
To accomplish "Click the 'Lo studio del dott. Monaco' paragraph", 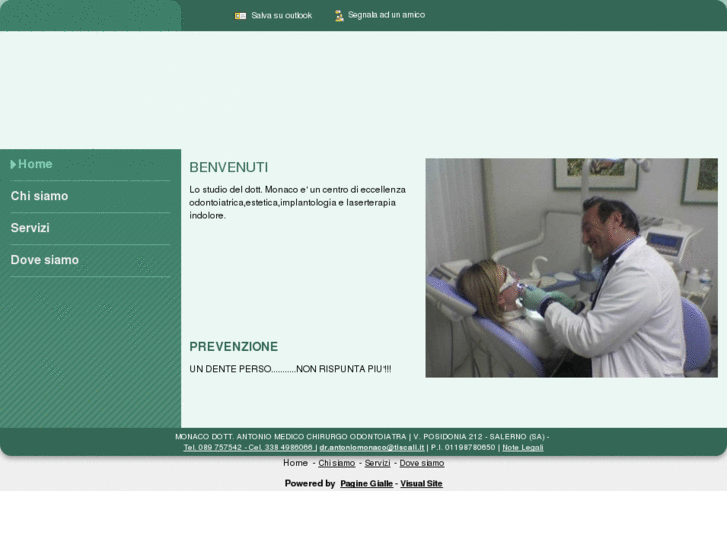I will (x=298, y=203).
